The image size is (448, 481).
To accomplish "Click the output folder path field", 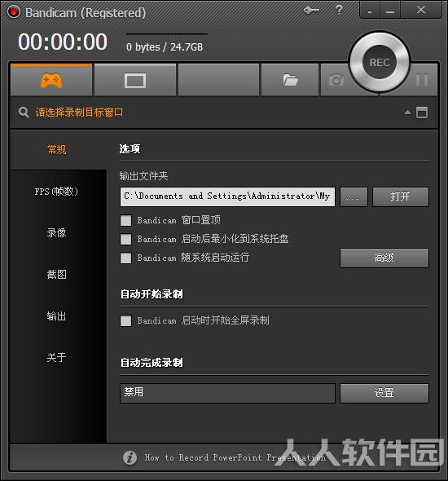I will tap(227, 196).
